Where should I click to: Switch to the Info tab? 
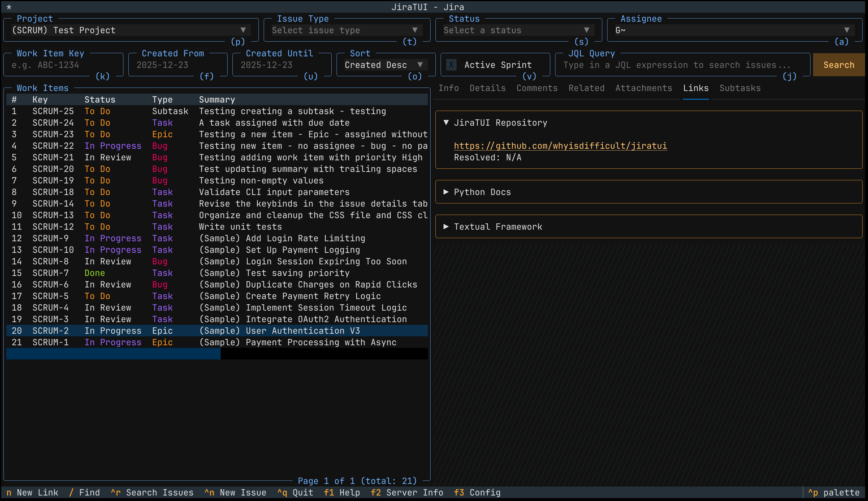click(449, 88)
